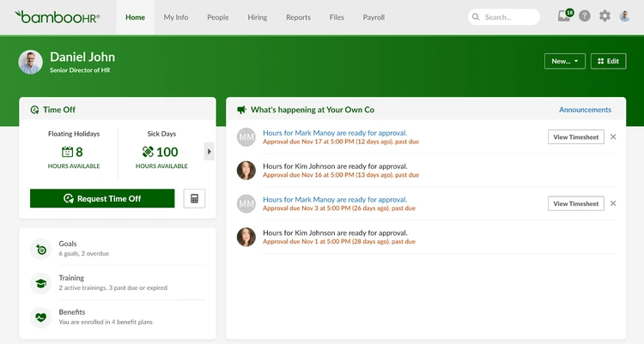Screen dimensions: 644x344
Task: Open the inbox notifications icon
Action: click(x=564, y=16)
